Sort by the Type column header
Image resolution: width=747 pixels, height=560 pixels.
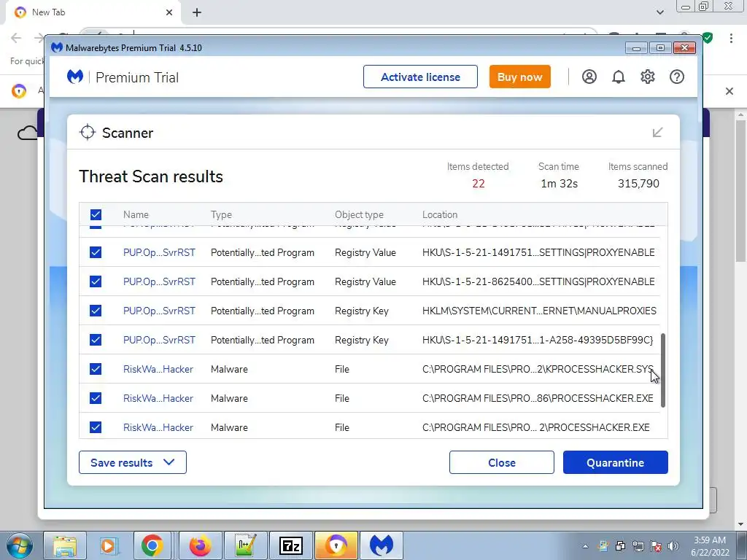click(221, 215)
